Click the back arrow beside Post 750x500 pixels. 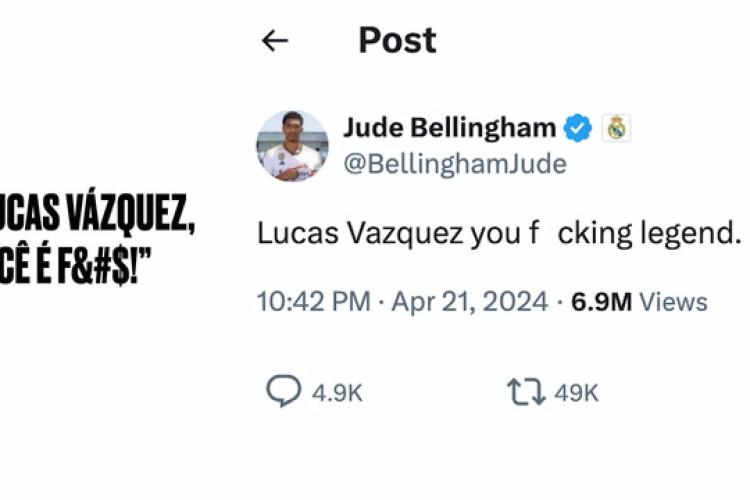[x=274, y=40]
